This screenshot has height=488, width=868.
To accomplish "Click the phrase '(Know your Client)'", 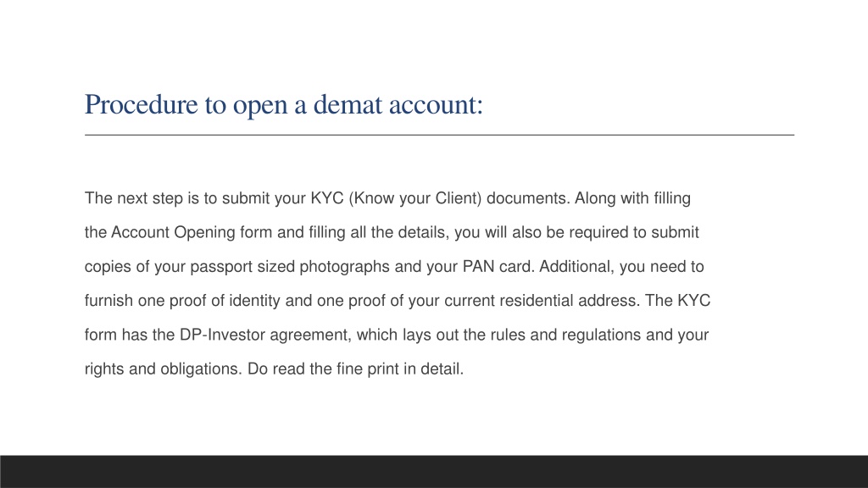I will [x=415, y=198].
